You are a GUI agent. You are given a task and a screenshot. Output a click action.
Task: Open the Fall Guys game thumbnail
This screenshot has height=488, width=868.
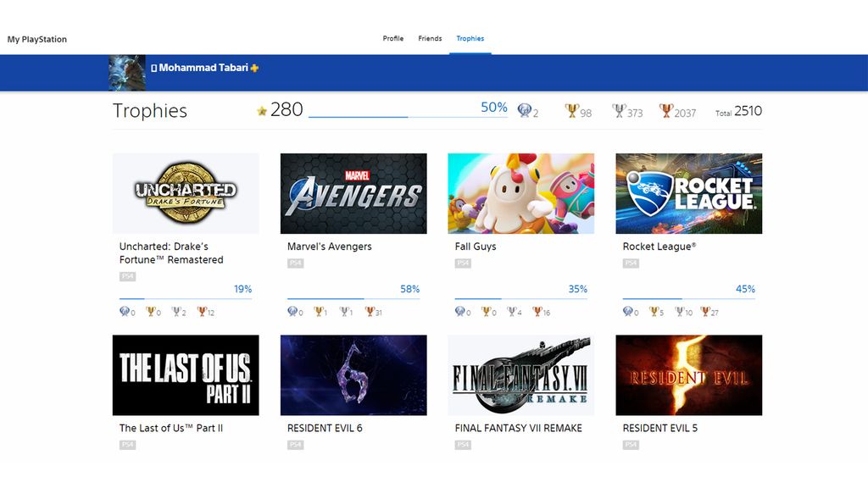coord(520,192)
